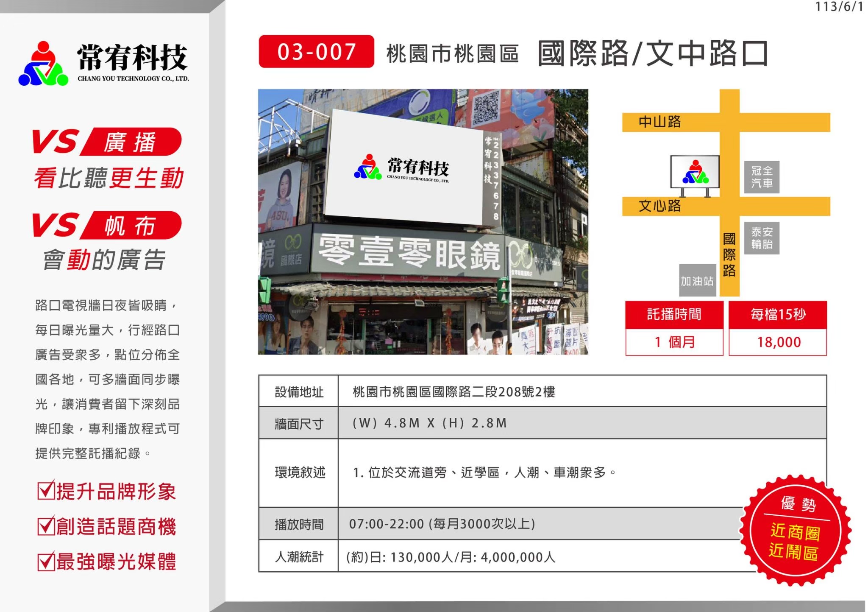
Task: Click the red 優勢 seal badge
Action: click(x=795, y=530)
